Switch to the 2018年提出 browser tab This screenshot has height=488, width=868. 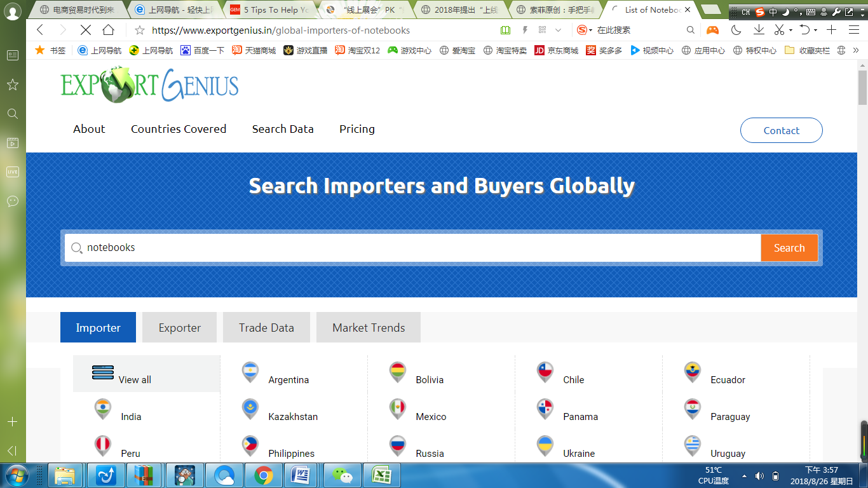461,10
